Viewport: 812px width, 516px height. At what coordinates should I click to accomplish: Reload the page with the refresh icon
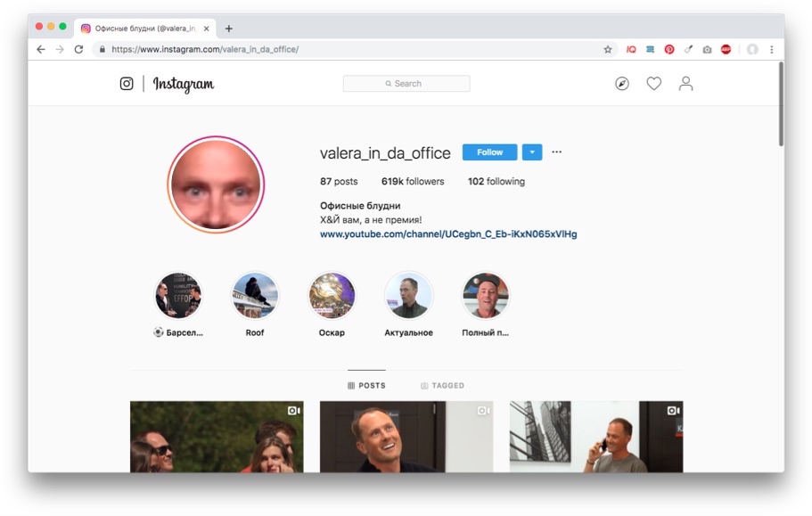pyautogui.click(x=78, y=49)
